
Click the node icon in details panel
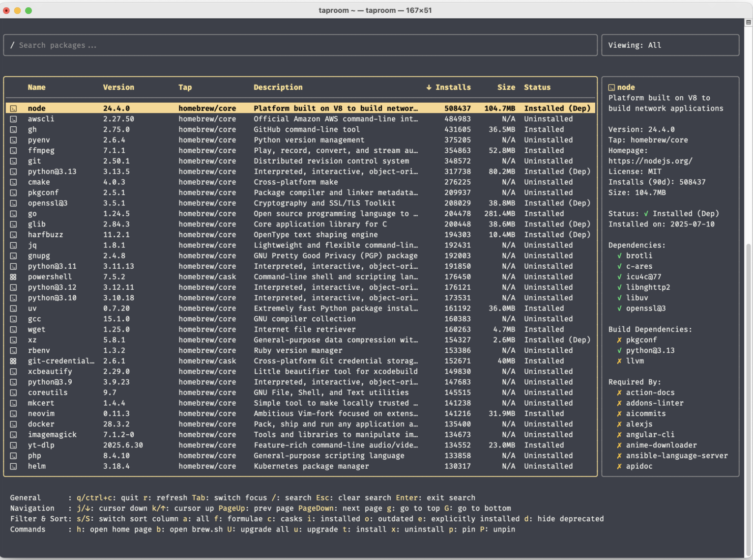[611, 87]
